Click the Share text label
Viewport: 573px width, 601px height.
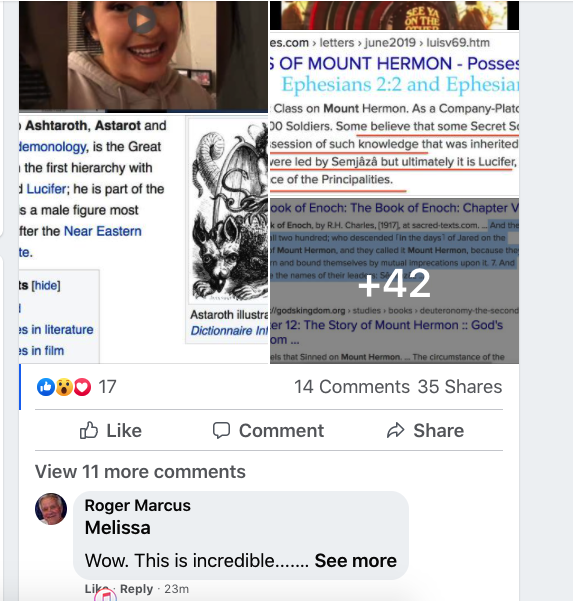pos(438,430)
